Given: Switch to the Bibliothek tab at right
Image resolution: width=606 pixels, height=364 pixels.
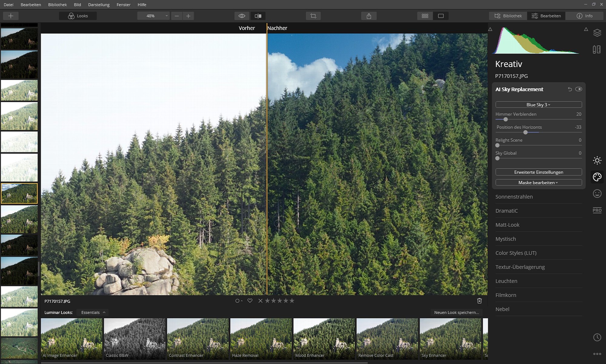Looking at the screenshot, I should click(508, 16).
